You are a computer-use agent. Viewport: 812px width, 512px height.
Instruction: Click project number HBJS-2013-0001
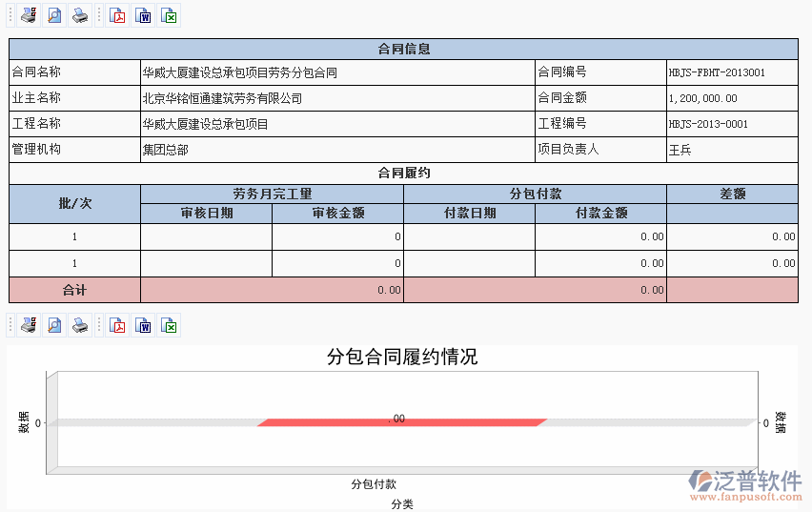[x=708, y=124]
